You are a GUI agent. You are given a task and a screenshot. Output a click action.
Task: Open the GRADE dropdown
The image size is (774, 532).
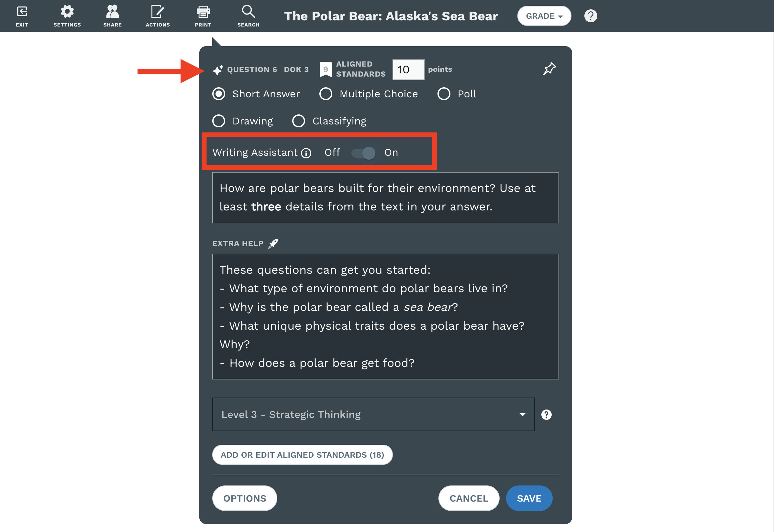pos(544,16)
